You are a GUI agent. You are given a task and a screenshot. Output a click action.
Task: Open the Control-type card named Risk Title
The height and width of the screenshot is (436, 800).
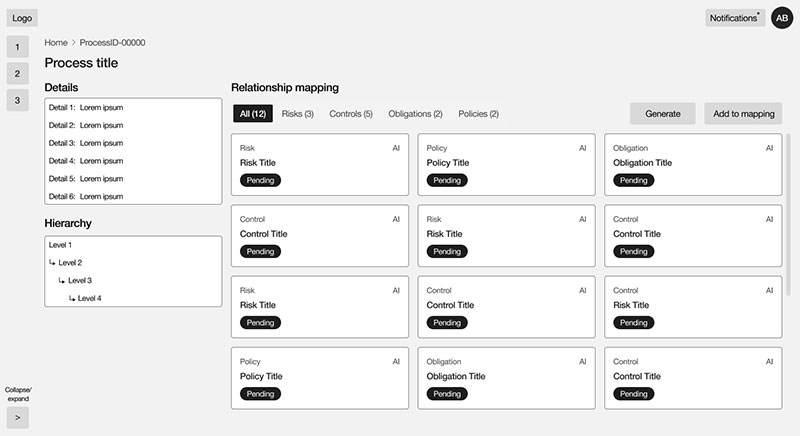[x=693, y=307]
